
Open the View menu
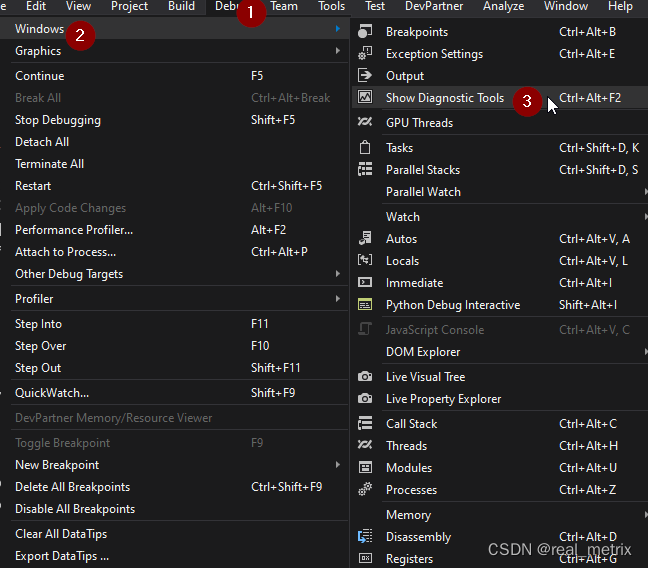(x=78, y=6)
